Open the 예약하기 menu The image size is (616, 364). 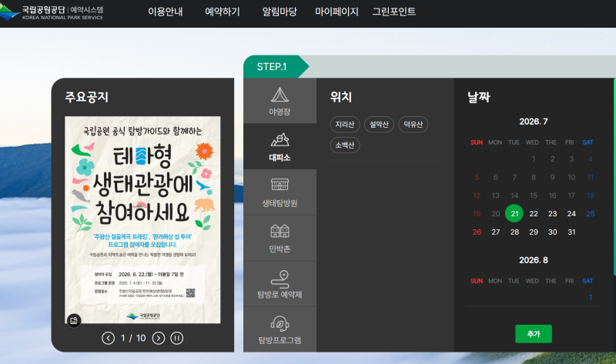tap(223, 12)
